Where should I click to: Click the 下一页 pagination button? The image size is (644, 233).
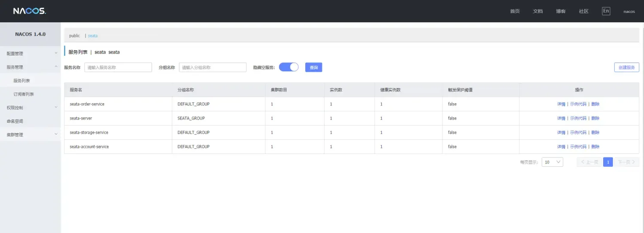[627, 162]
